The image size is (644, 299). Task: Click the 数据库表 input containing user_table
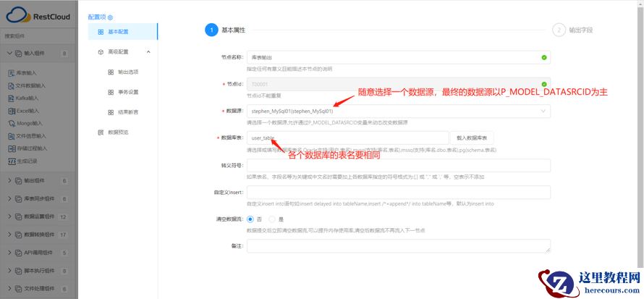pos(348,138)
